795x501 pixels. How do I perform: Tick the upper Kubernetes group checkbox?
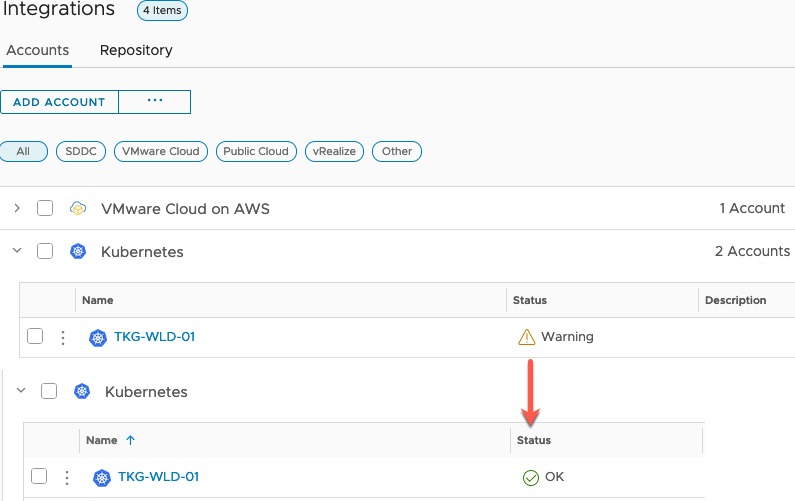point(45,250)
